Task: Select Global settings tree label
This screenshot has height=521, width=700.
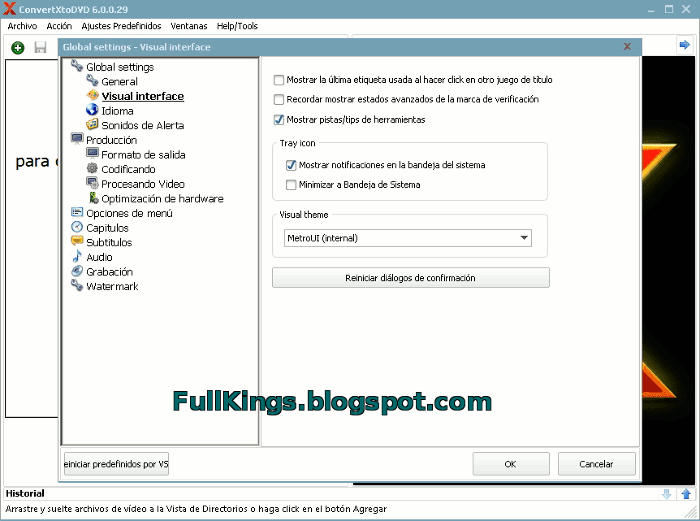Action: 120,67
